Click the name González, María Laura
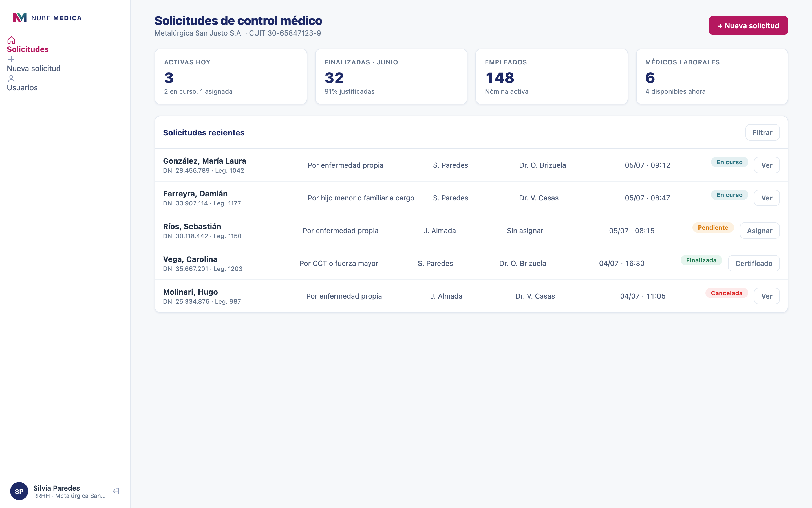The width and height of the screenshot is (812, 508). pos(205,161)
